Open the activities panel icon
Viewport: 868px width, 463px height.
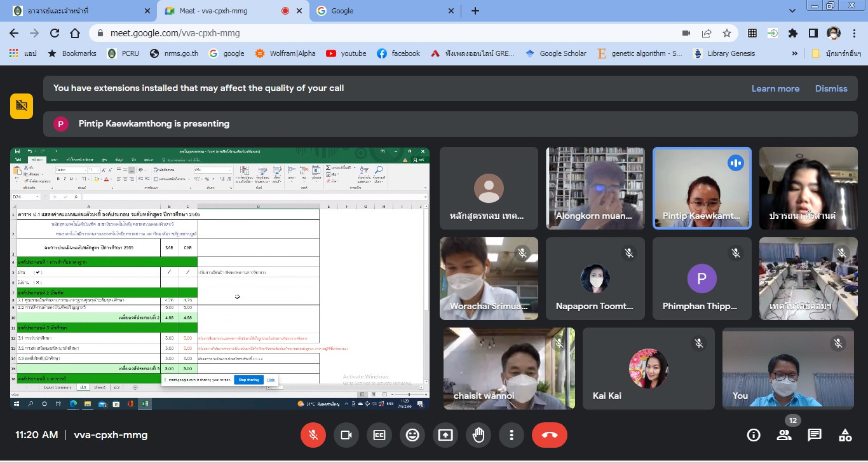click(845, 435)
